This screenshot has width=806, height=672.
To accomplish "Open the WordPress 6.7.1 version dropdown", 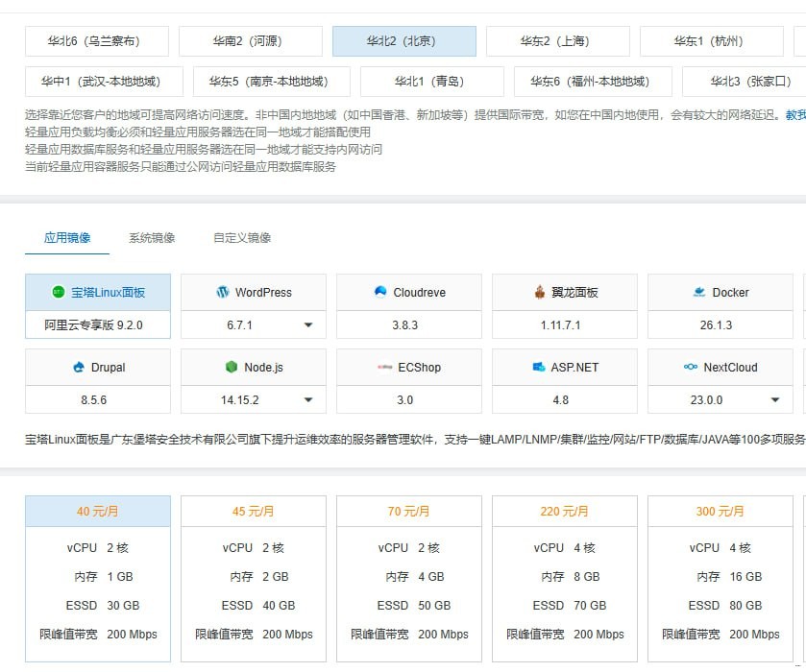I will click(x=308, y=325).
